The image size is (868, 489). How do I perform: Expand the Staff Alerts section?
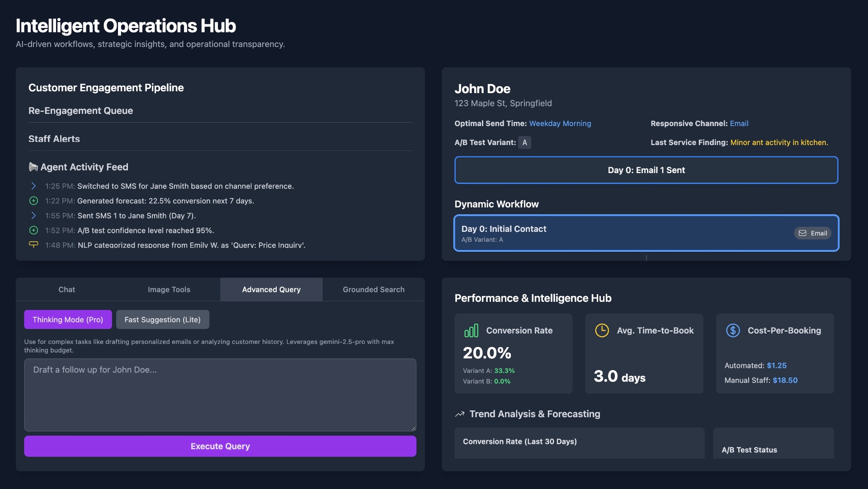point(54,139)
